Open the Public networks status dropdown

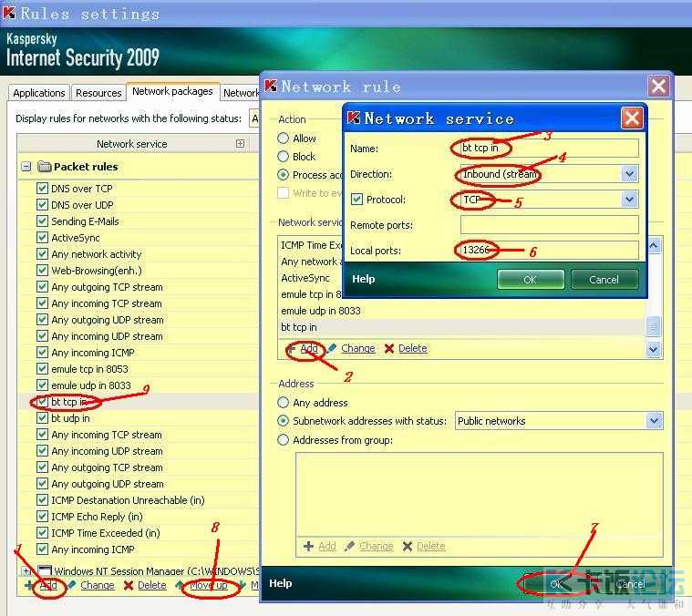tap(654, 421)
